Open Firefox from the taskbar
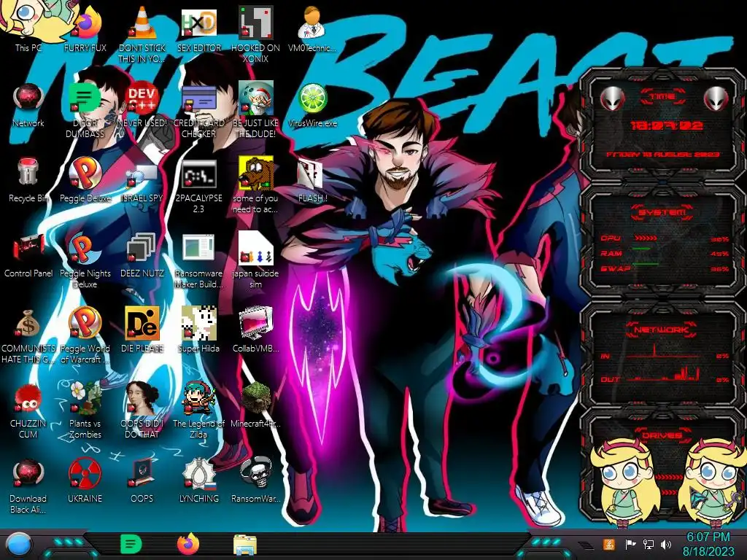747x560 pixels. (x=188, y=544)
